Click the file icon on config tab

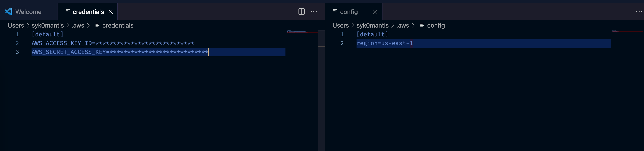[335, 12]
